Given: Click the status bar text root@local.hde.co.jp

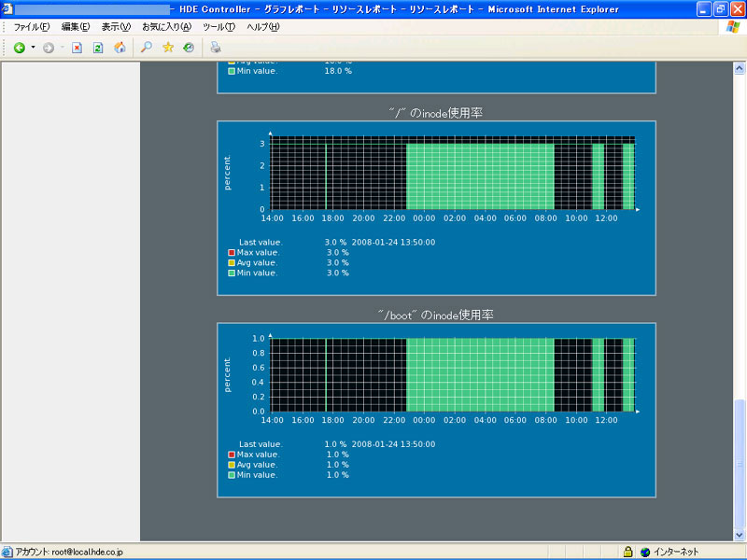Looking at the screenshot, I should (87, 552).
